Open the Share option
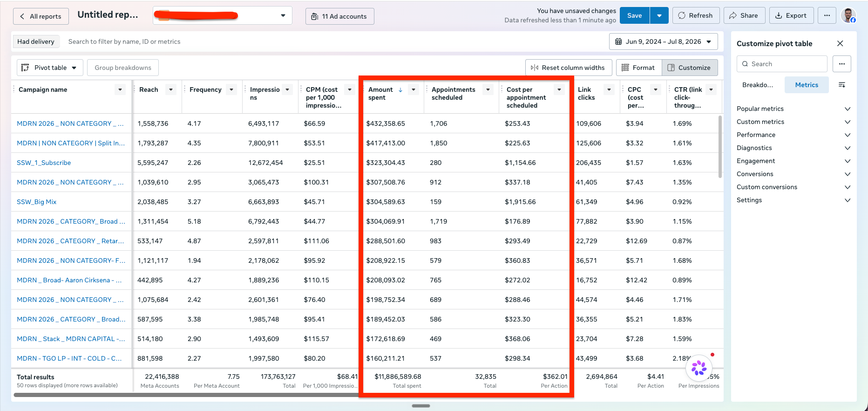 click(x=744, y=15)
